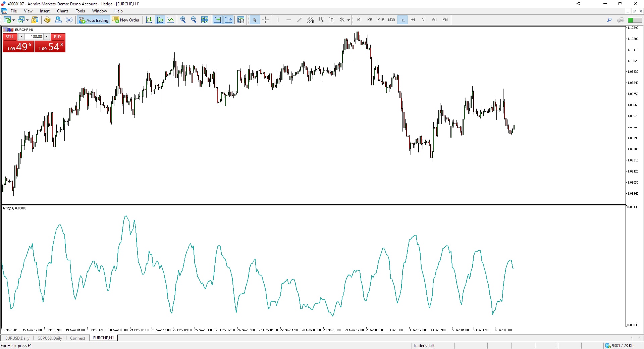Select the Text label tool
The image size is (644, 349).
click(x=332, y=20)
